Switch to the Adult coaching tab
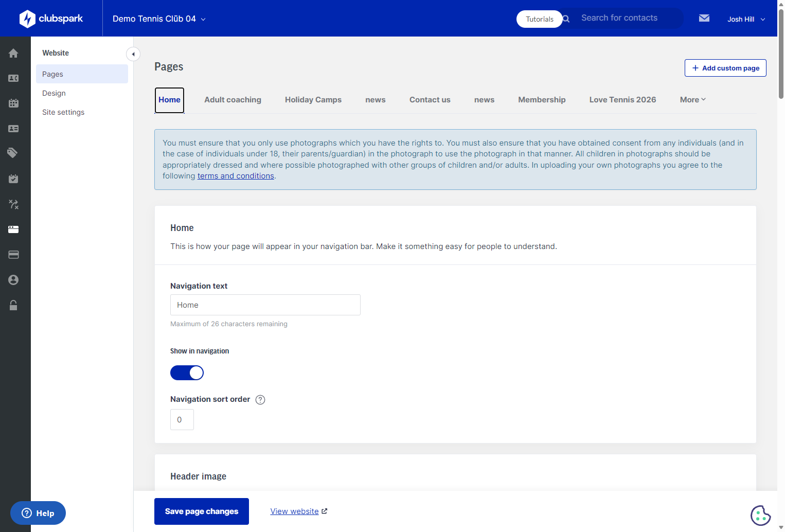This screenshot has height=532, width=785. [x=233, y=100]
